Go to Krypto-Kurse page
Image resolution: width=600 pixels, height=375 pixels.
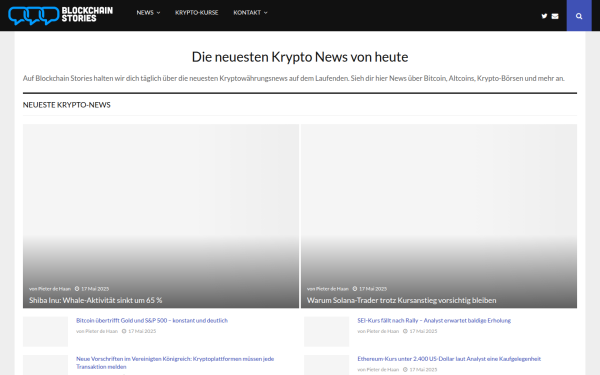tap(197, 13)
